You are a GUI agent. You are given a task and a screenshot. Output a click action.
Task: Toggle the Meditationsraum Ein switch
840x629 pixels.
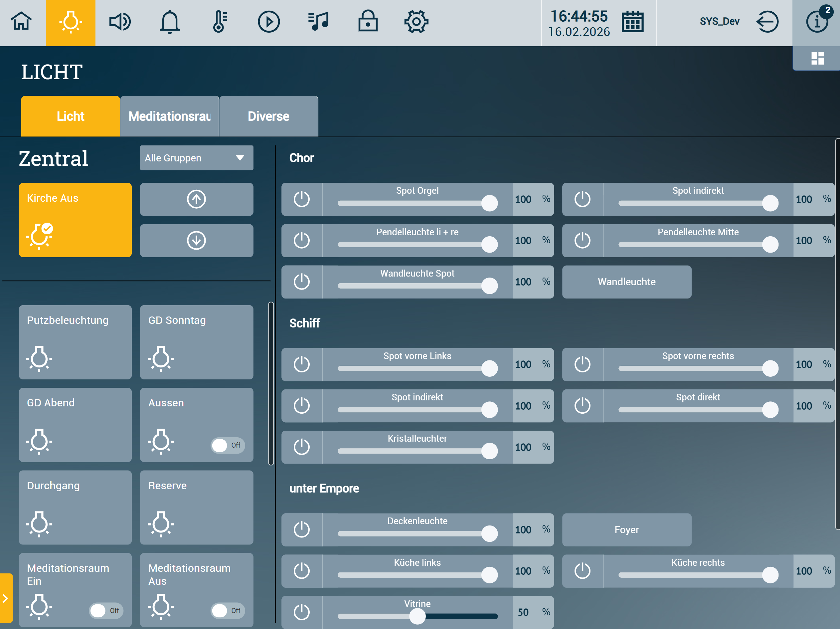[x=106, y=610]
